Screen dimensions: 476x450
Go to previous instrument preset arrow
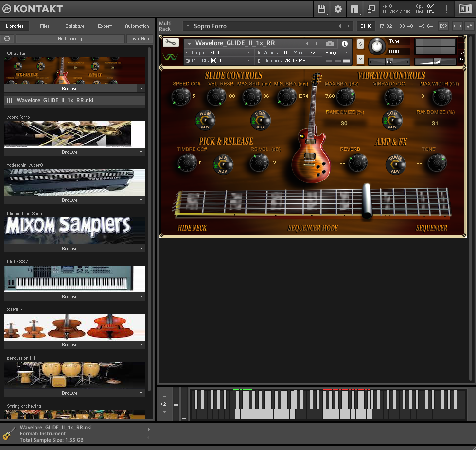pos(307,43)
